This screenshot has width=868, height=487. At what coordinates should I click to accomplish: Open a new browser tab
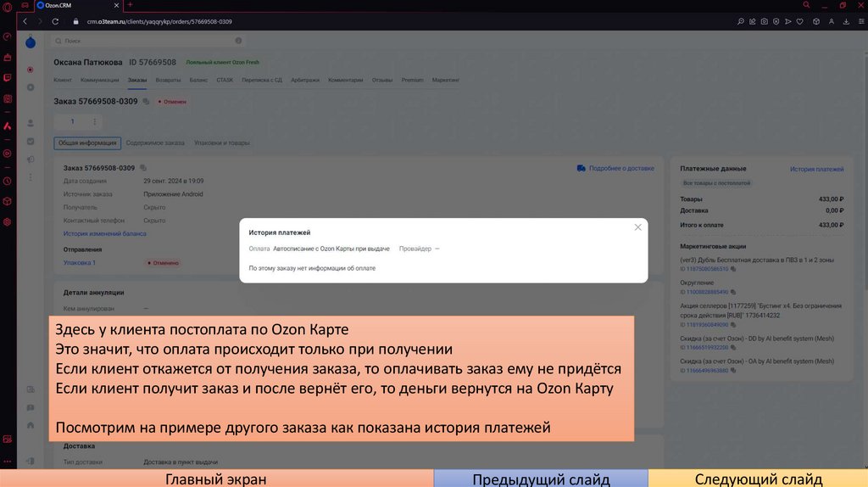click(x=130, y=5)
